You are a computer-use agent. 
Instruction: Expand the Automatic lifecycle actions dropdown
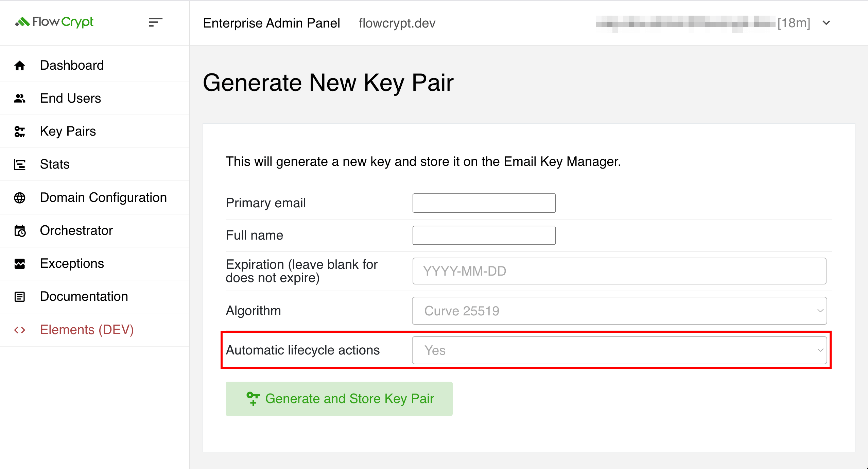tap(621, 350)
